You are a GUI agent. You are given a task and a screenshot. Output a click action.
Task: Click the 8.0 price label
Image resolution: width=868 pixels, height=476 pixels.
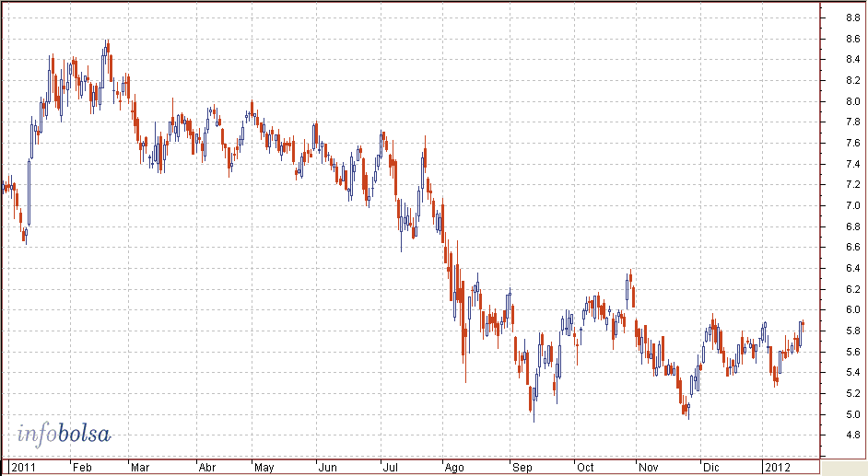click(853, 101)
